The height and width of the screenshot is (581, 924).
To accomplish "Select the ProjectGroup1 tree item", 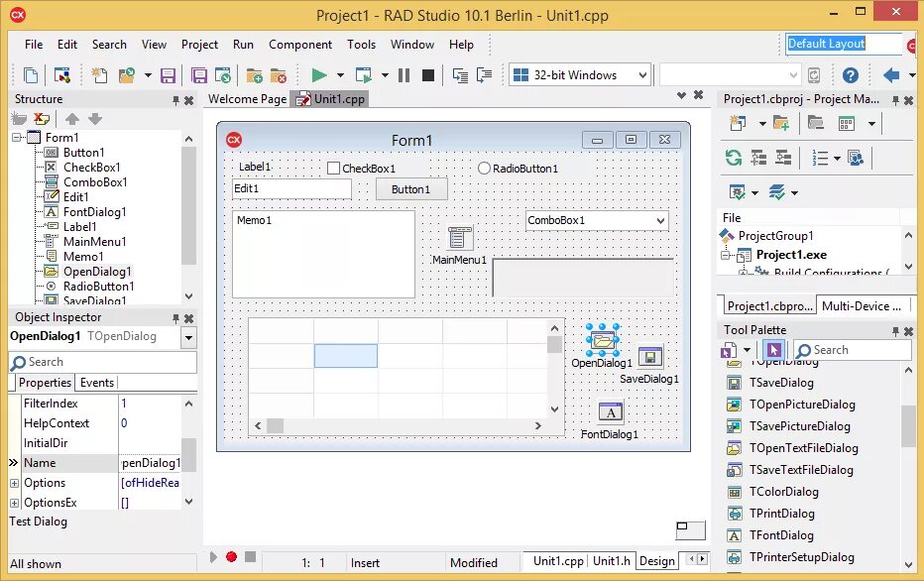I will click(775, 236).
